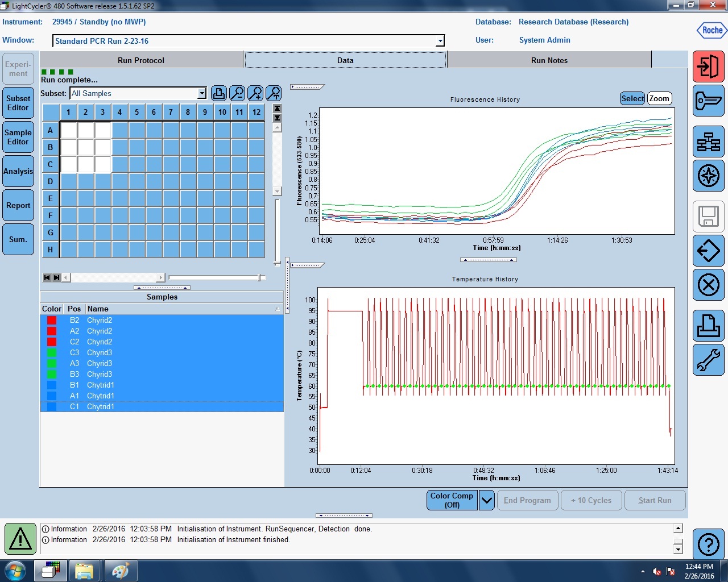Click the zoom out magnifier icon
The image size is (728, 582).
pyautogui.click(x=237, y=93)
